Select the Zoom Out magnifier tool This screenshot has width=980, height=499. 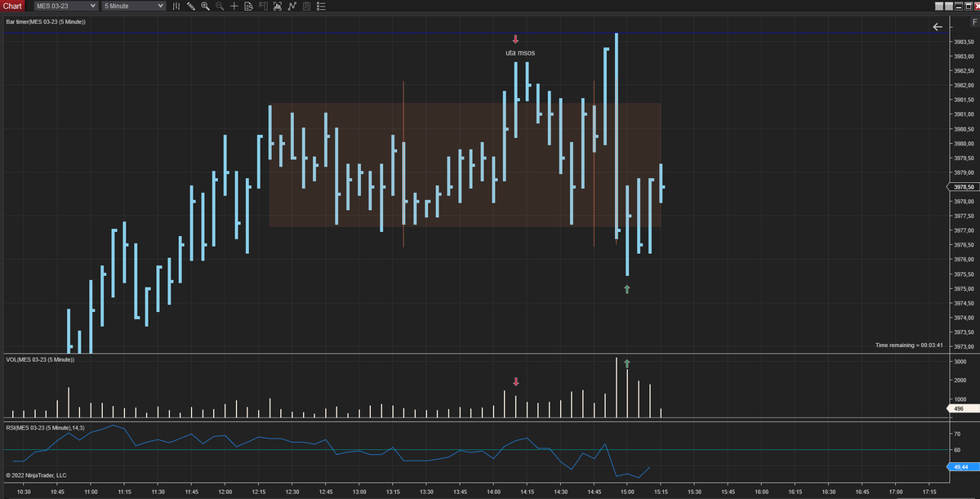(220, 6)
